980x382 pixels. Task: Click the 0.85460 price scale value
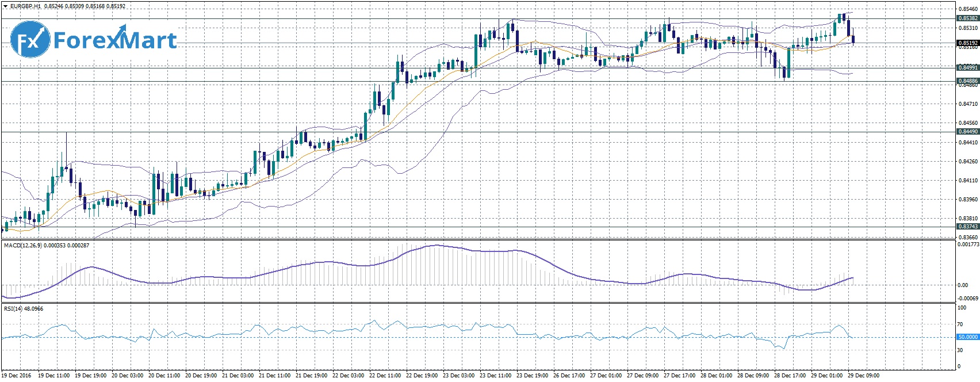point(967,9)
